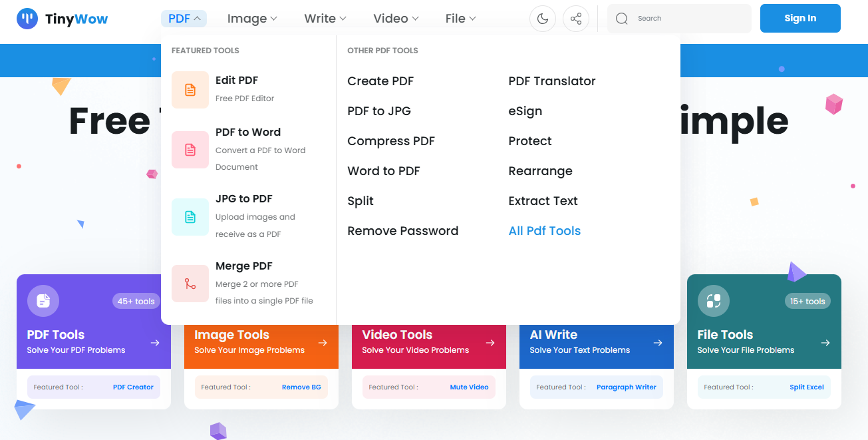
Task: Choose Compress PDF in the menu
Action: [391, 141]
